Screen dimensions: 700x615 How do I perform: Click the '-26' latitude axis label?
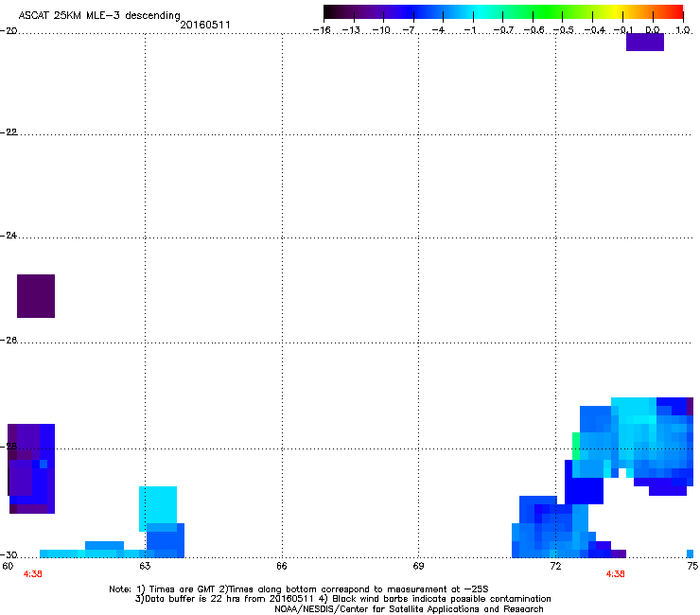[x=9, y=341]
